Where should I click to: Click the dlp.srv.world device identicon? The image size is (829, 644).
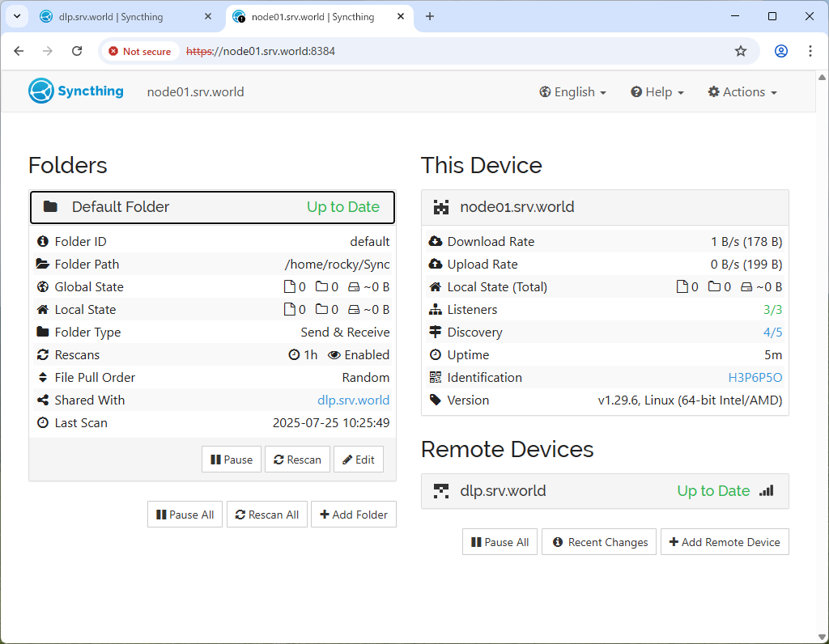click(x=441, y=491)
